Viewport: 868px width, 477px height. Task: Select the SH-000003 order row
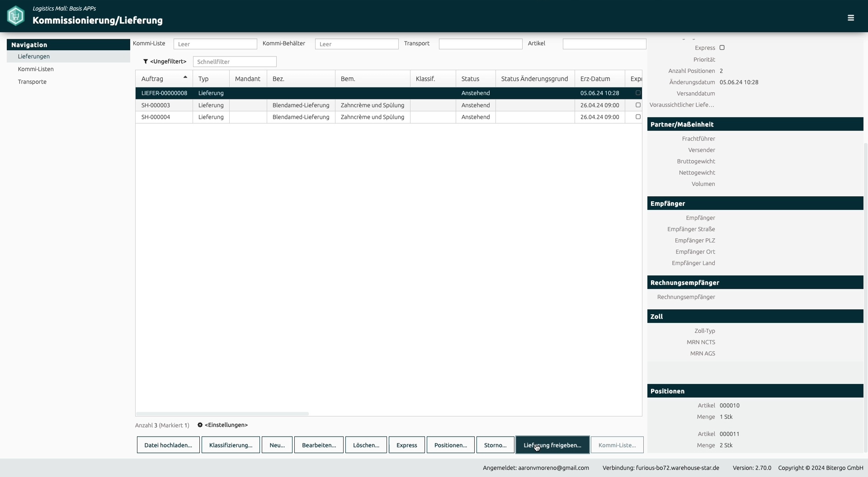tap(389, 105)
